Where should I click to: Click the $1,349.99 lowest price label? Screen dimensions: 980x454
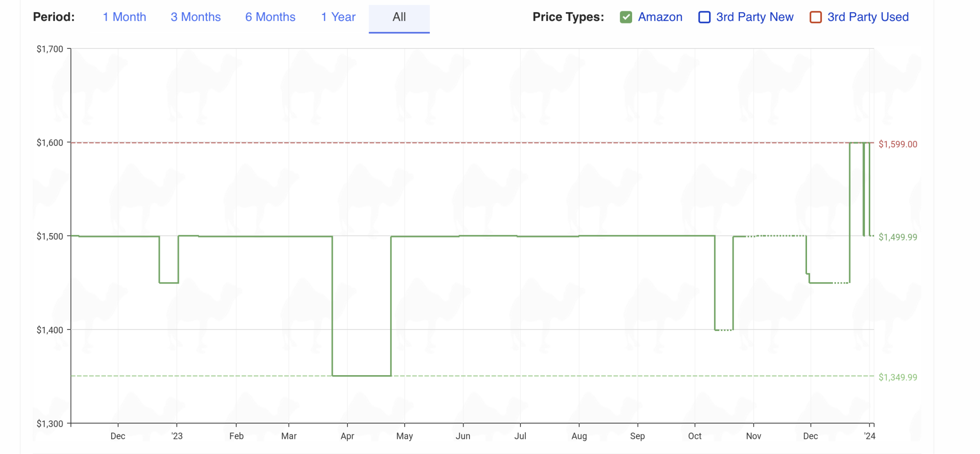pos(898,378)
